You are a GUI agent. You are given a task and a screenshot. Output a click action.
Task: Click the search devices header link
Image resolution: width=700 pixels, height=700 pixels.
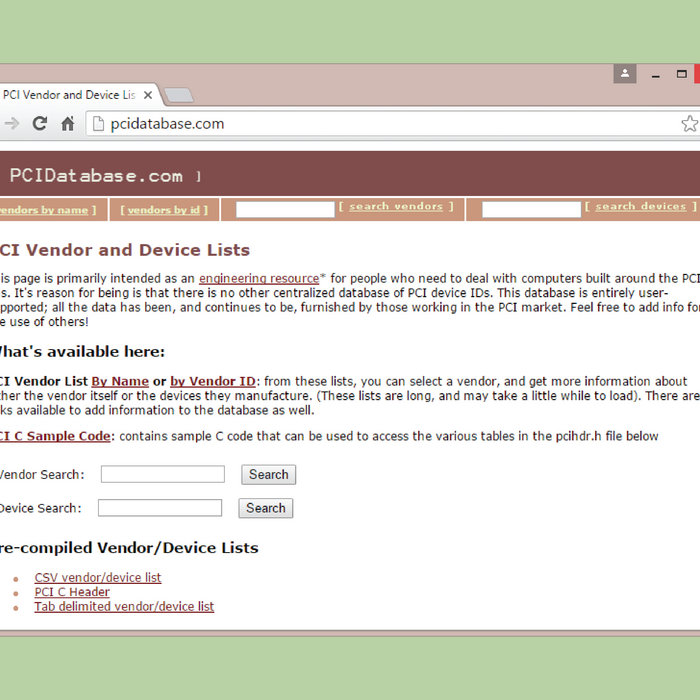pos(641,206)
